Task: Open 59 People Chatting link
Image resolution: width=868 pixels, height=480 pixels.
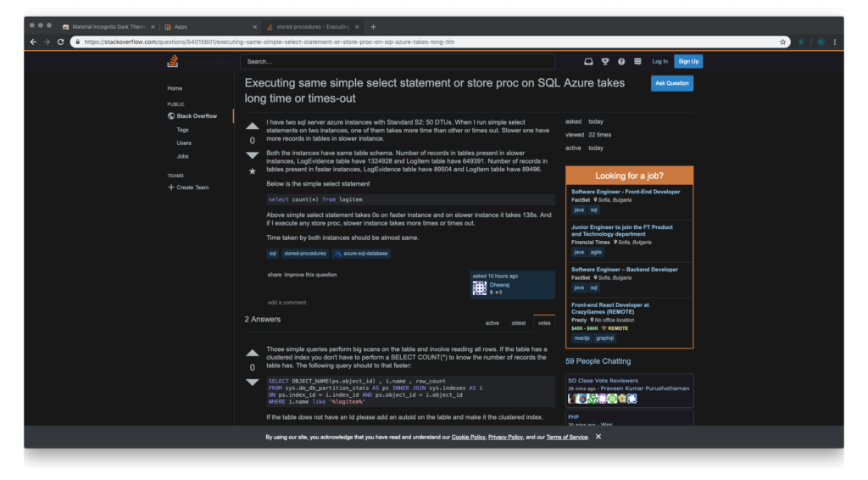Action: coord(598,361)
